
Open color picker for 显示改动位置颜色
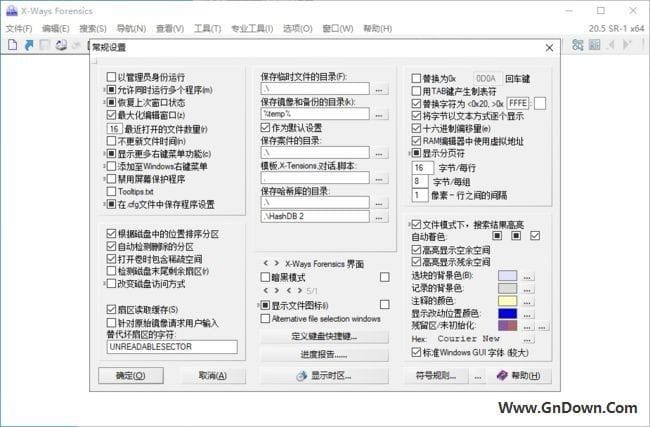[527, 314]
